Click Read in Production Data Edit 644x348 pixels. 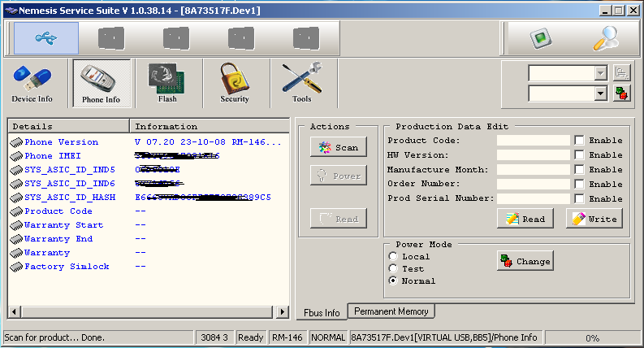[525, 219]
